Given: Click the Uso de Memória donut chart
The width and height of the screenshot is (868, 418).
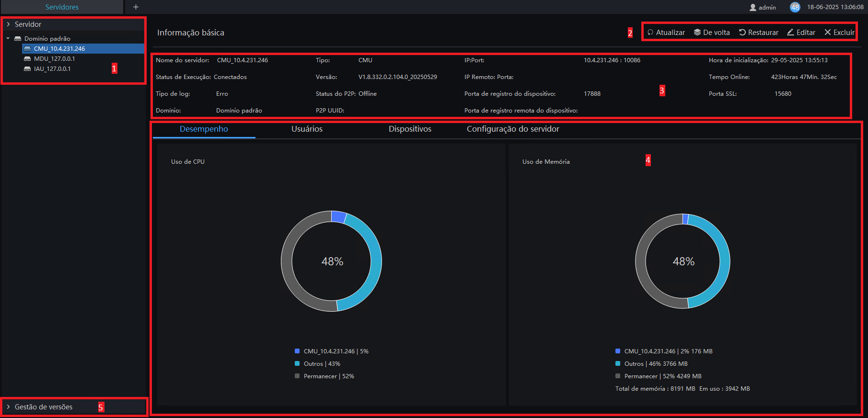Looking at the screenshot, I should coord(683,261).
